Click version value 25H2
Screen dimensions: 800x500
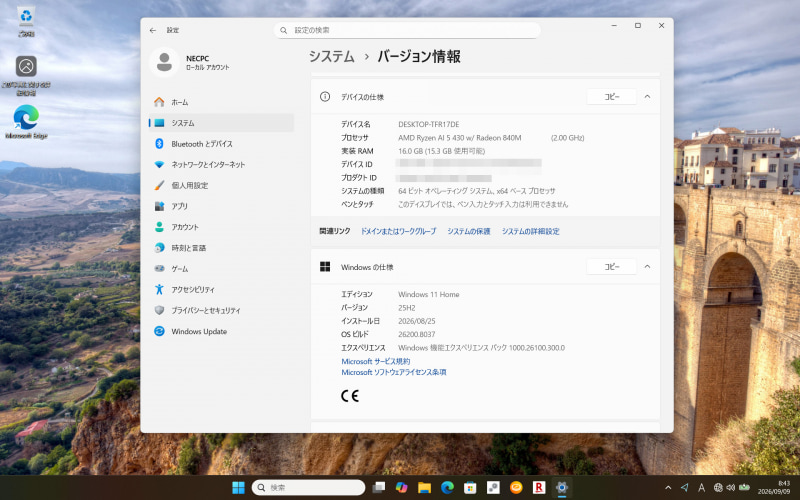[x=407, y=308]
